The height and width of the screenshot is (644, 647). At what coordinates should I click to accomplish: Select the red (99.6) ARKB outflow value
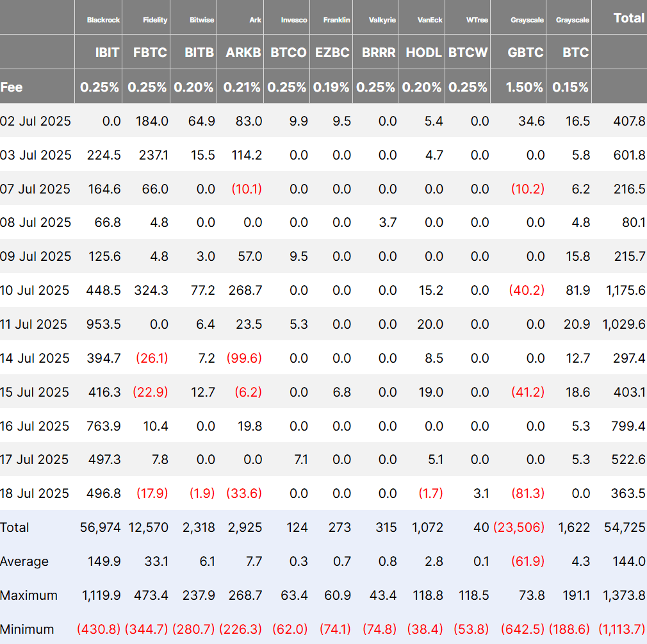(244, 358)
